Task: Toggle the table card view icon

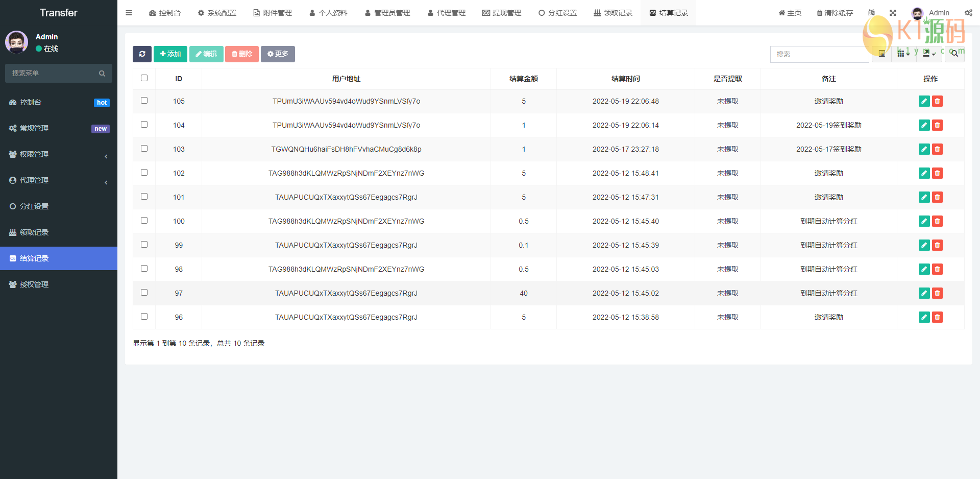Action: pos(881,54)
